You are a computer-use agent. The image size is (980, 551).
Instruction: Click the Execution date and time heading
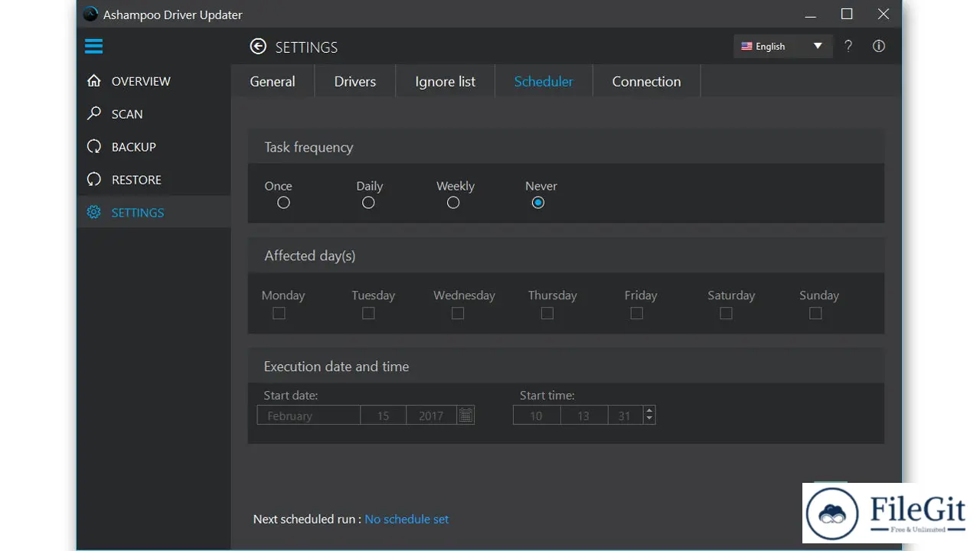336,367
